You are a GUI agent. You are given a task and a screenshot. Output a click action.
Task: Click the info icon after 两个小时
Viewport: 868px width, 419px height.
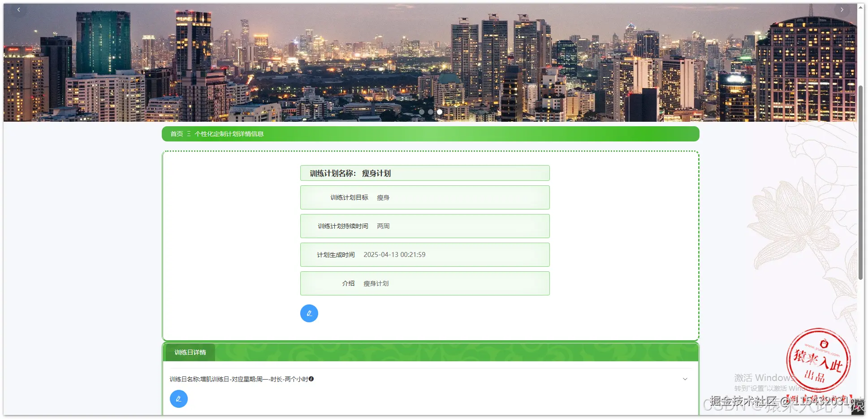312,379
